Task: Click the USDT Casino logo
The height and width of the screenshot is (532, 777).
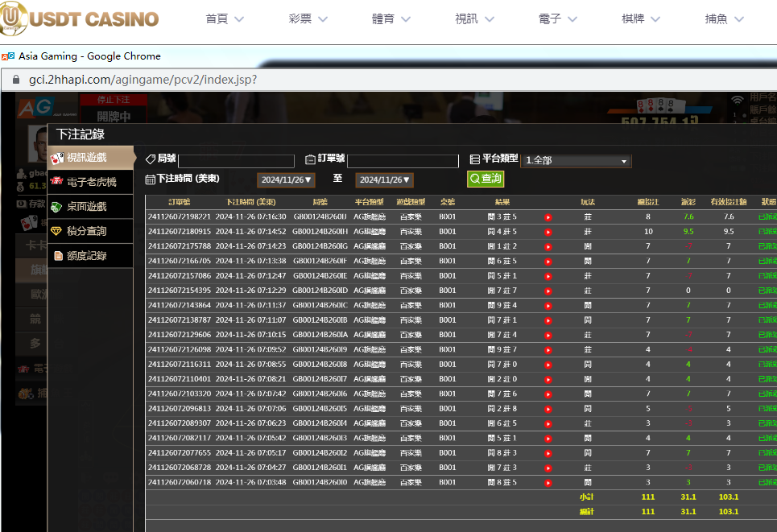Action: [81, 18]
